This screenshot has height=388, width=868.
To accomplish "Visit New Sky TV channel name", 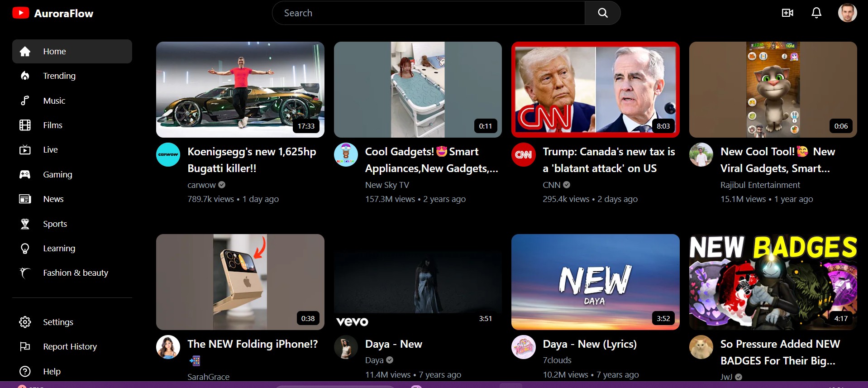I will tap(387, 185).
